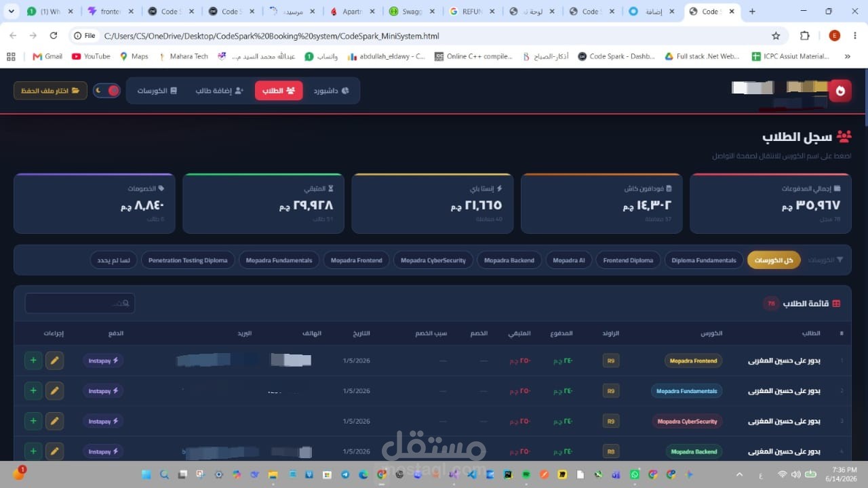Viewport: 868px width, 488px height.
Task: Open Mopadra CyberSecurity course badge in table
Action: 687,422
